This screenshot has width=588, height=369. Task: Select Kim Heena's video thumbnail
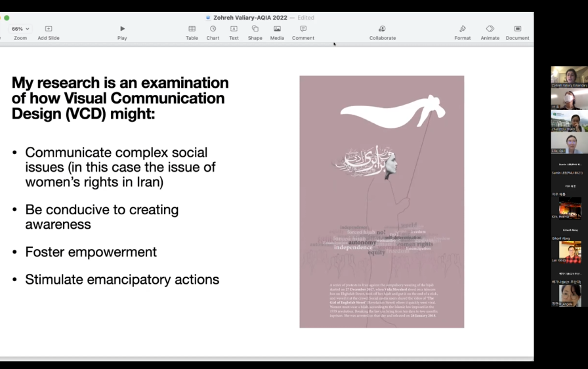(x=569, y=208)
